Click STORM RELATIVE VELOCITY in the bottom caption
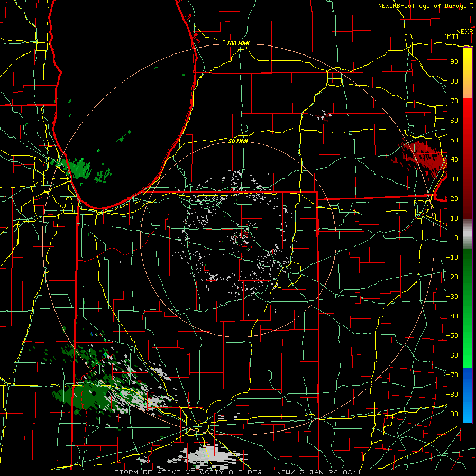 click(x=169, y=472)
